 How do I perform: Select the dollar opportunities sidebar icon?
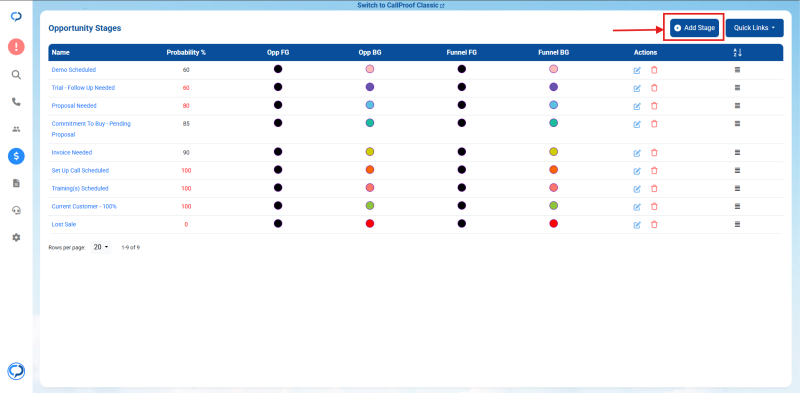(16, 156)
